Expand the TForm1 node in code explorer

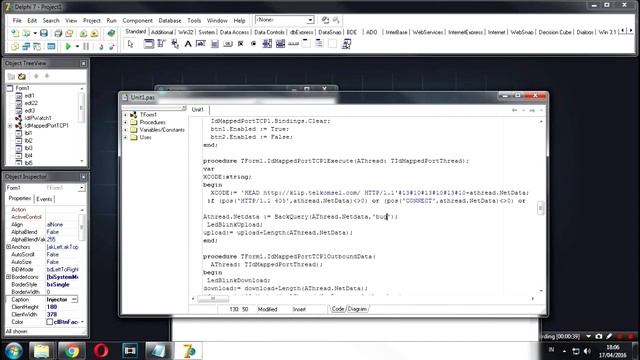pyautogui.click(x=126, y=115)
